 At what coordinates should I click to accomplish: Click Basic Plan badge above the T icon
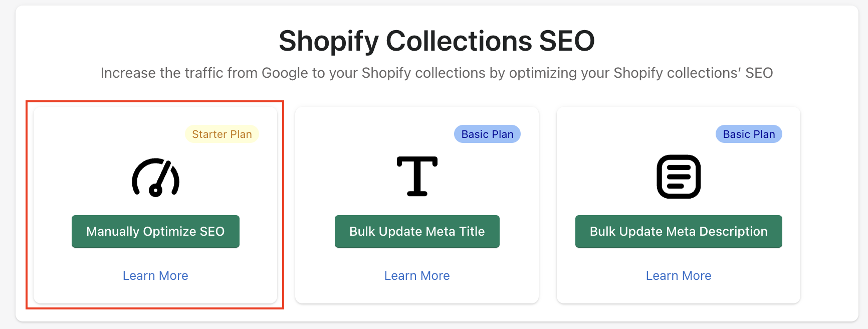coord(487,134)
